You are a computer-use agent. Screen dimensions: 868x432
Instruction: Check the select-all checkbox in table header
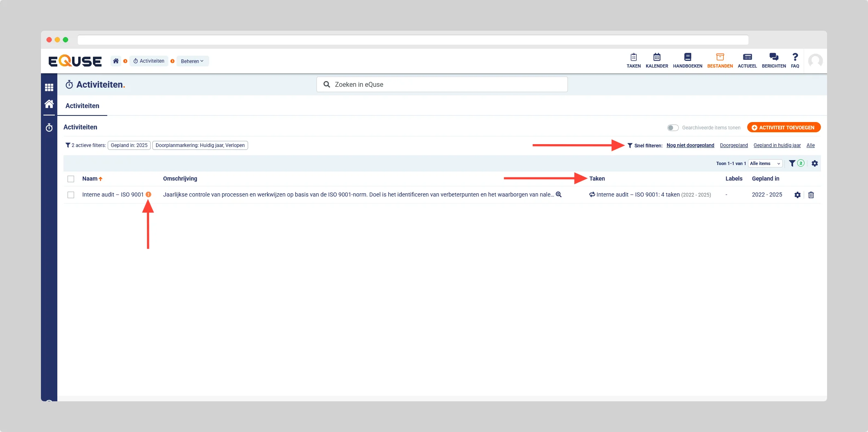(71, 179)
